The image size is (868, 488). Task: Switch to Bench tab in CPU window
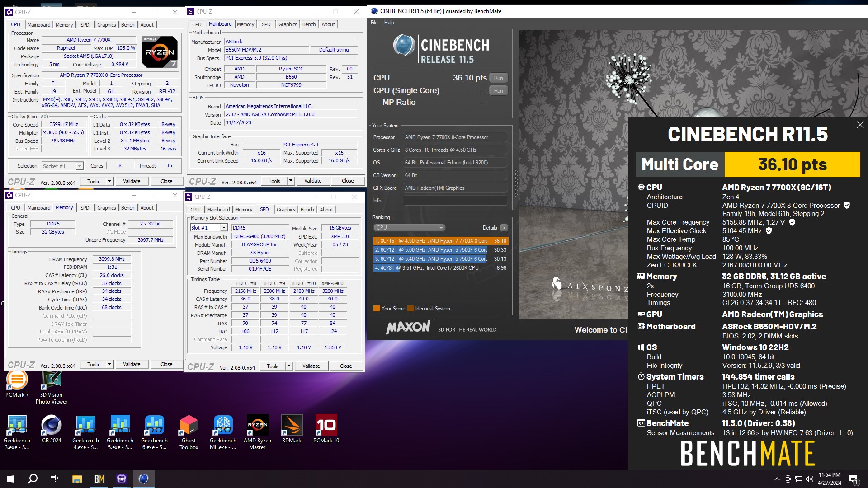pyautogui.click(x=127, y=25)
